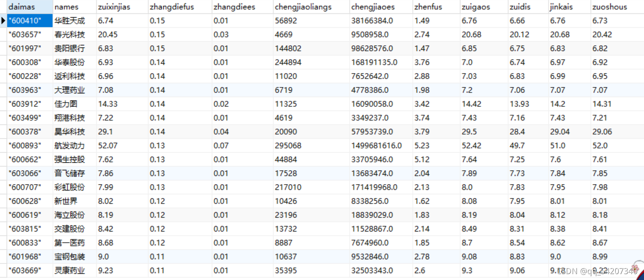Image resolution: width=644 pixels, height=280 pixels.
Task: Click the names column header
Action: tap(75, 7)
